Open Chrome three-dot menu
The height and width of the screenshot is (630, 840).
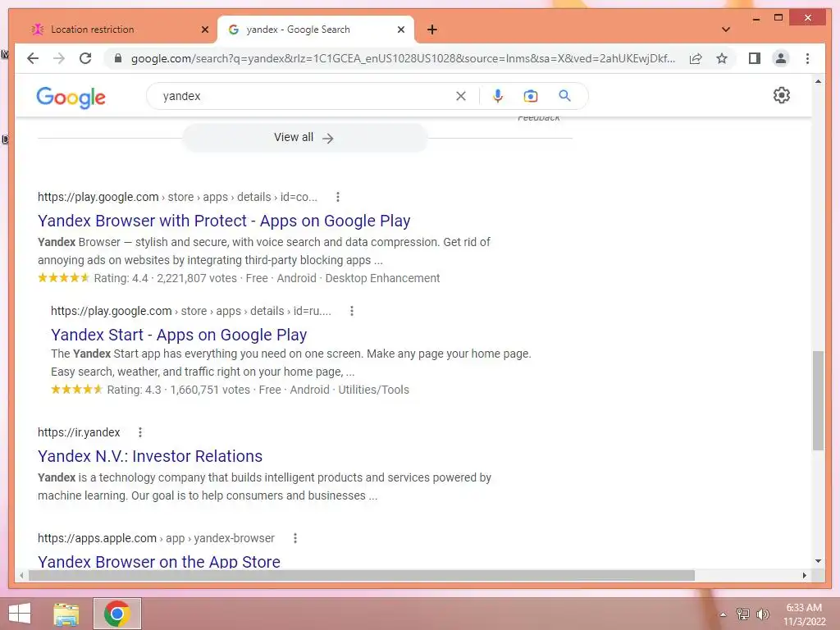[807, 58]
